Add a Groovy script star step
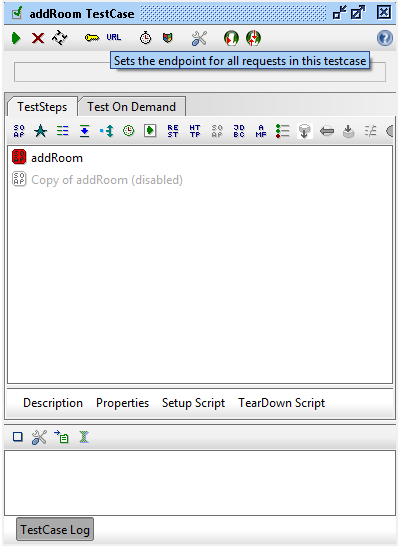The image size is (398, 546). [x=41, y=131]
